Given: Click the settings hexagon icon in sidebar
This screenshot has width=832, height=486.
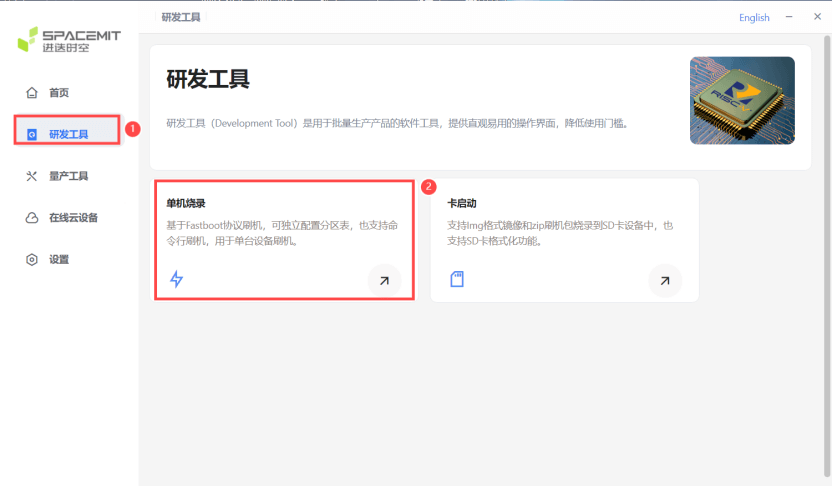Looking at the screenshot, I should coord(32,259).
